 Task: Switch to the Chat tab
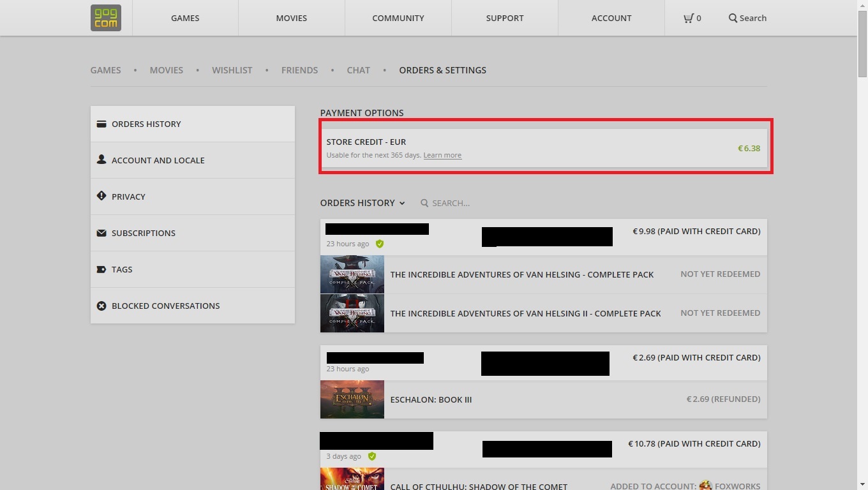pos(359,70)
